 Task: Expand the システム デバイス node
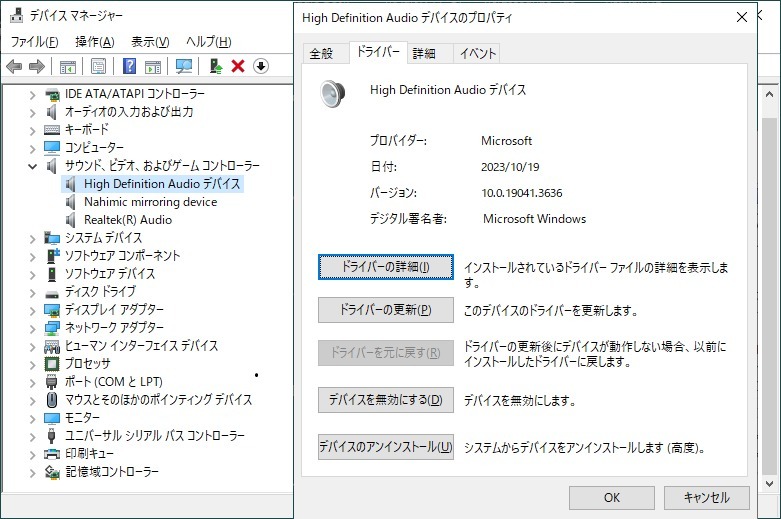coord(32,239)
